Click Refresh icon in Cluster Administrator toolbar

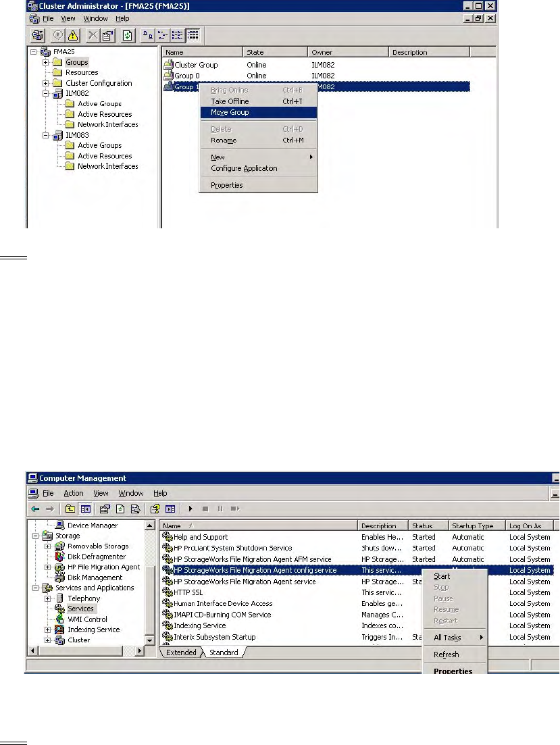pos(128,36)
